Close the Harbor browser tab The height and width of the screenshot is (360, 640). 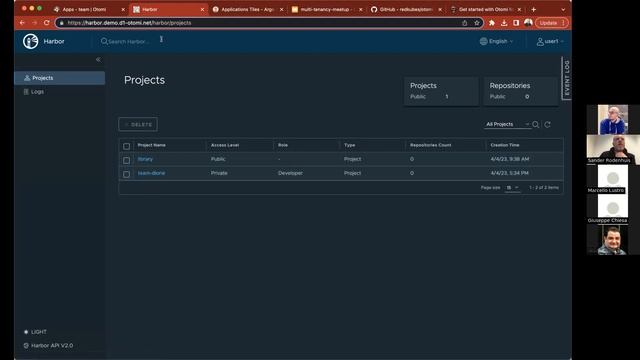(202, 9)
